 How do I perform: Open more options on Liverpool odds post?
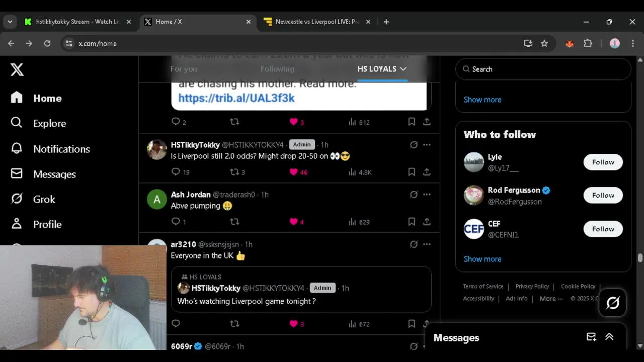click(x=427, y=145)
